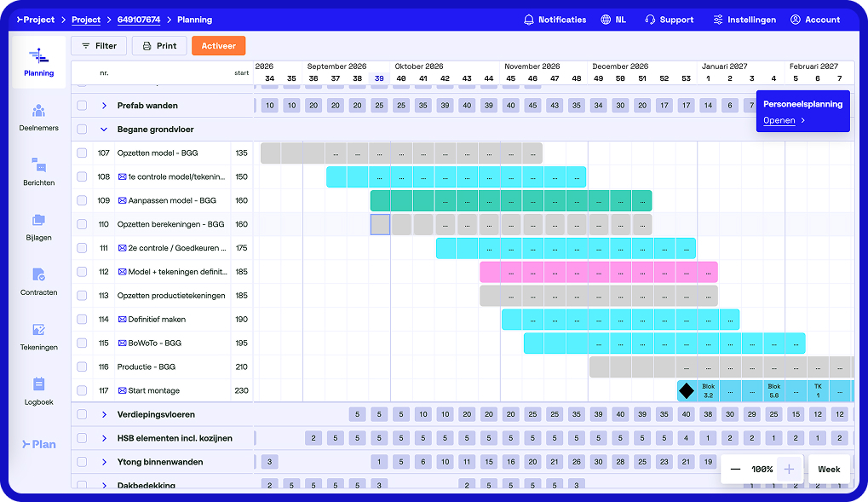
Task: Open Berichten in the sidebar
Action: [38, 165]
